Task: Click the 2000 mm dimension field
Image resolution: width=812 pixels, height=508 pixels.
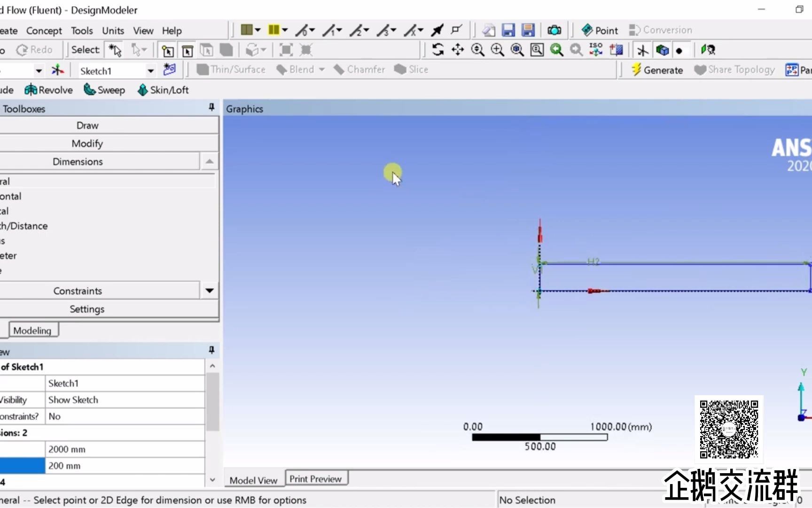Action: pos(125,449)
